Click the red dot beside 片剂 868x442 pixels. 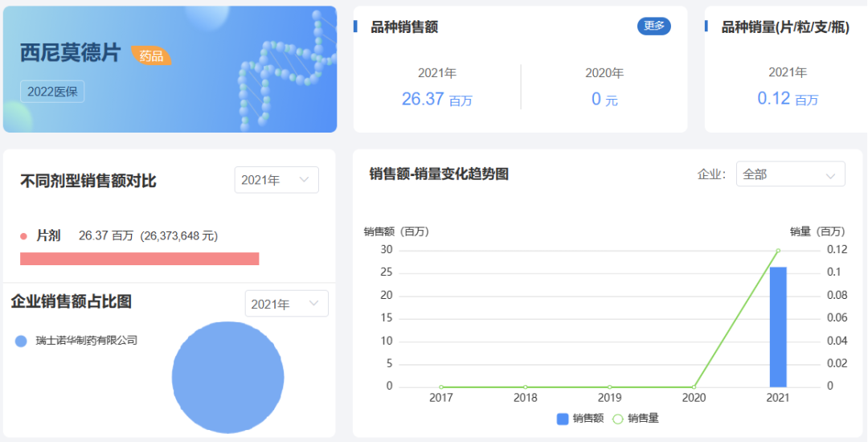click(x=23, y=236)
